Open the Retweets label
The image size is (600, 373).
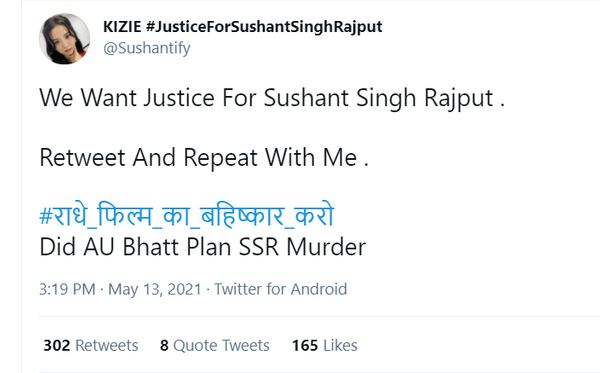coord(107,345)
